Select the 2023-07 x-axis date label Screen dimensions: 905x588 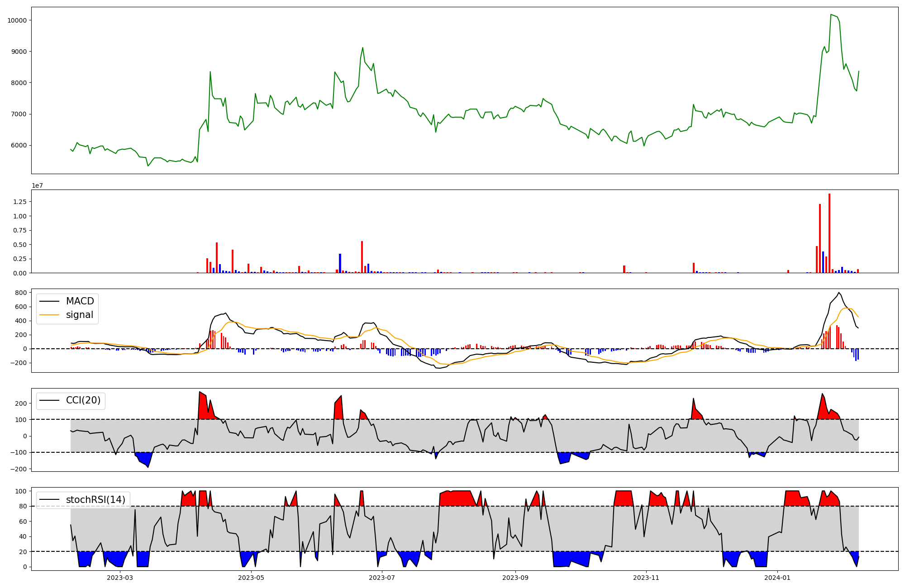(x=382, y=578)
